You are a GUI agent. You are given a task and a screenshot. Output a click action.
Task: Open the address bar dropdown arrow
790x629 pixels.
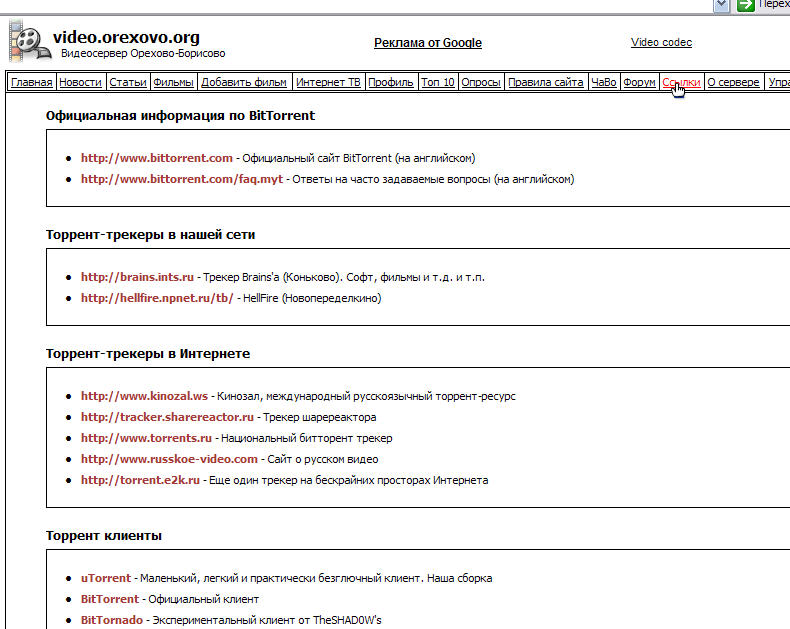click(721, 6)
